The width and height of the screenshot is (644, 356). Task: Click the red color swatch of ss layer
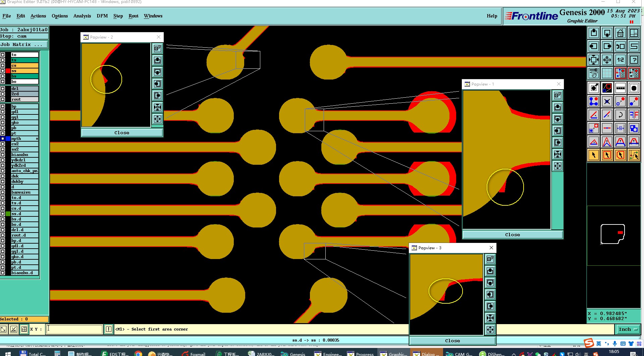coord(8,71)
